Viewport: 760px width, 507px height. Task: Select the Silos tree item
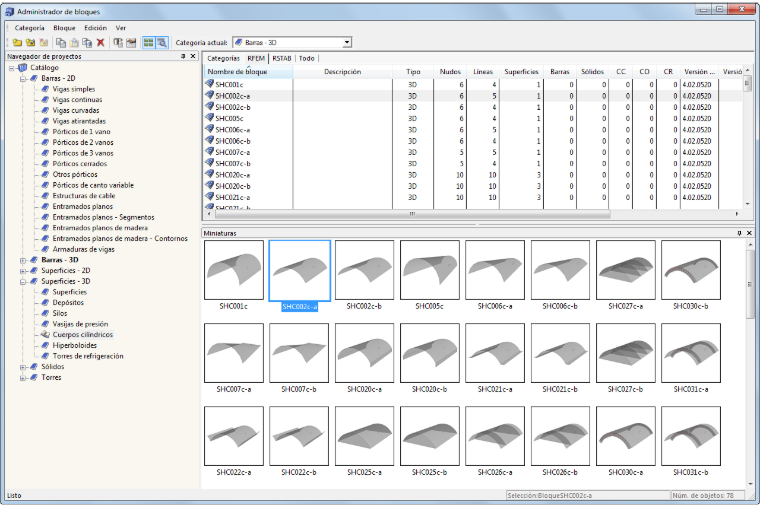[x=60, y=314]
